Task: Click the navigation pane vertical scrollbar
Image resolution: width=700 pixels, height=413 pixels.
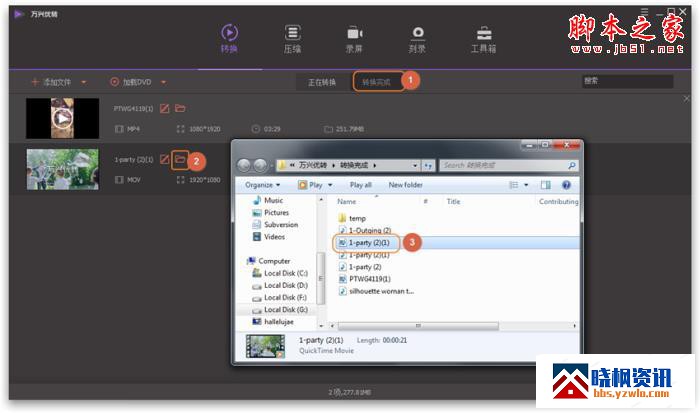Action: (x=321, y=279)
